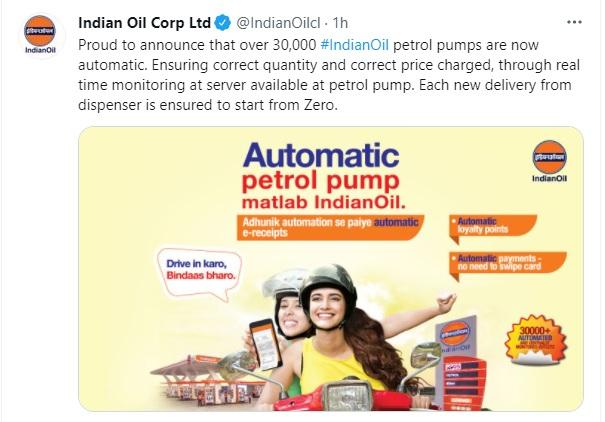This screenshot has width=605, height=422.
Task: Click the 1h tweet timestamp
Action: click(340, 23)
